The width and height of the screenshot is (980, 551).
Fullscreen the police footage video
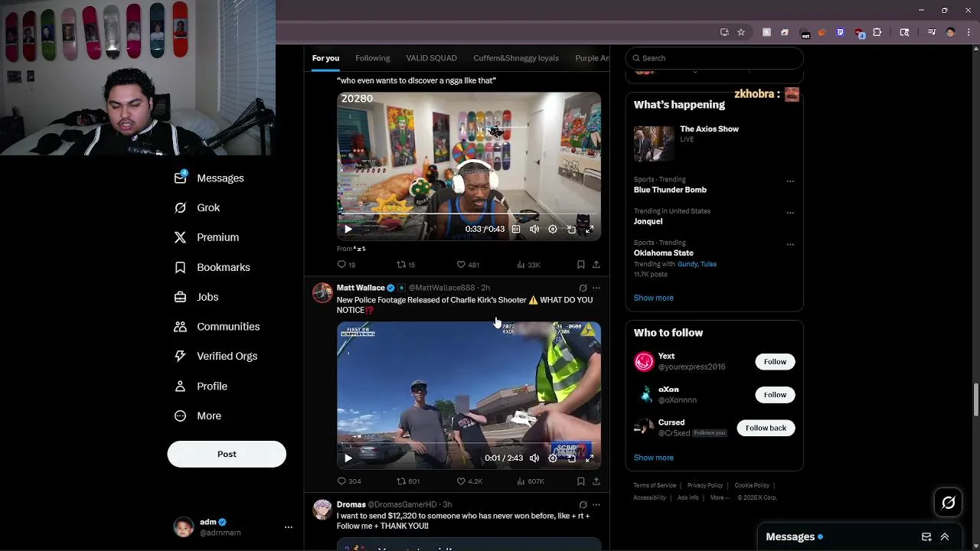590,458
